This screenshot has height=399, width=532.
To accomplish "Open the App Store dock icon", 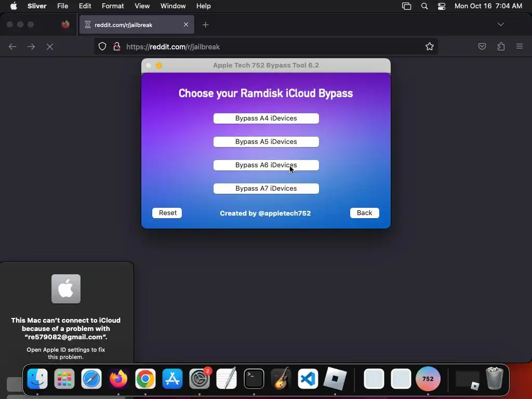I will point(172,379).
